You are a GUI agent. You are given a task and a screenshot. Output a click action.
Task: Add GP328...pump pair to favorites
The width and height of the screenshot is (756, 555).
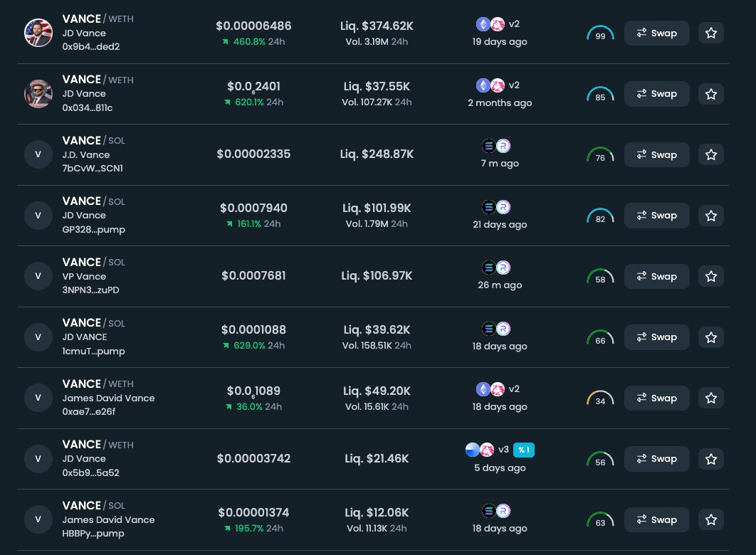710,216
